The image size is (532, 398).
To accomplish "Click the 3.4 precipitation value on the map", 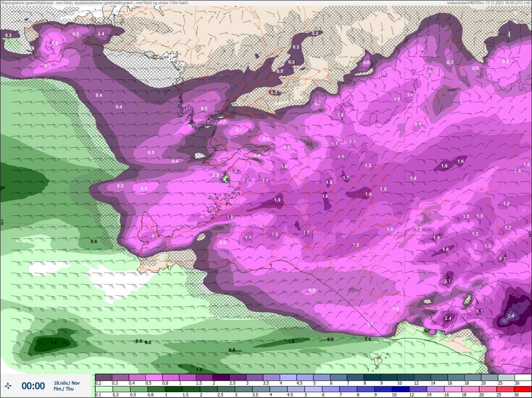I will (x=511, y=316).
